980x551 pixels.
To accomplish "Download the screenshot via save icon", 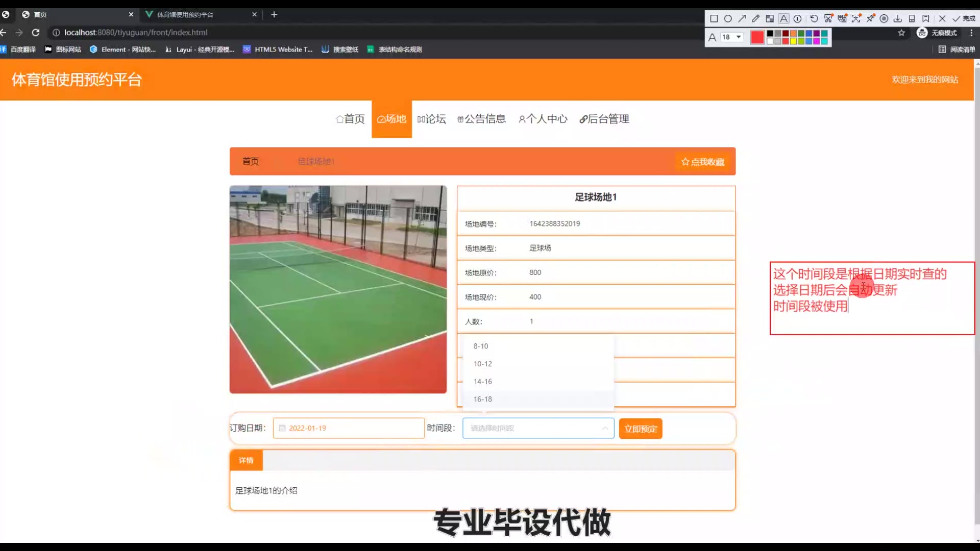I will tap(897, 19).
